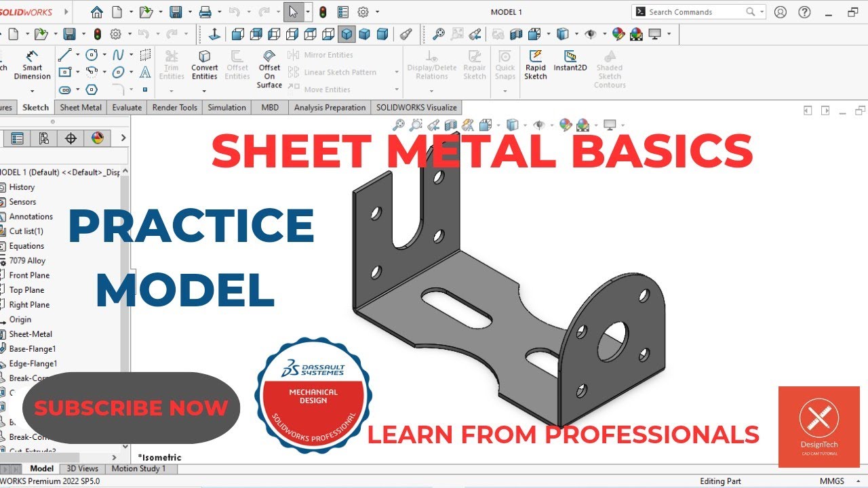Select the Straight Slot tool
The width and height of the screenshot is (868, 488).
pos(65,89)
